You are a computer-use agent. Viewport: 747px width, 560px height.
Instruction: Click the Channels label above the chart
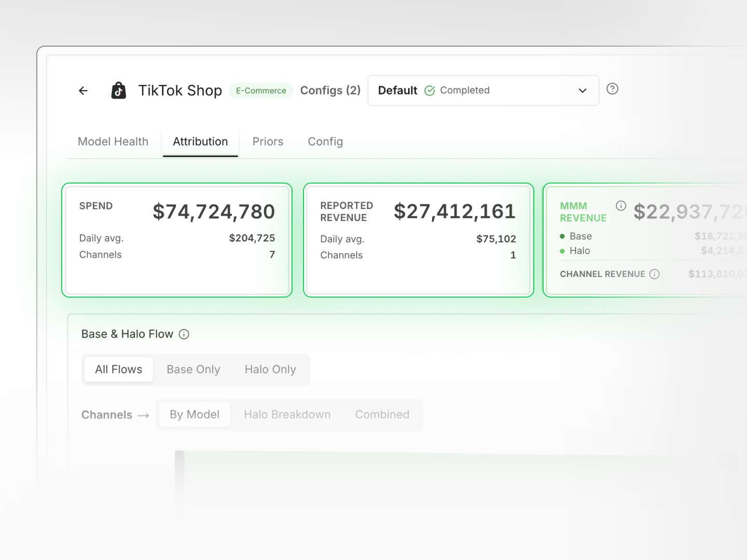click(x=107, y=415)
